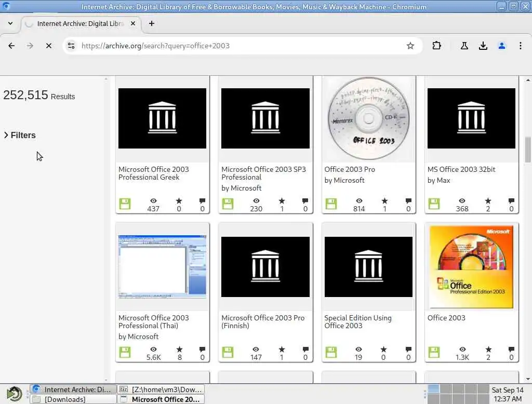Click reviews comment icon on Office 2003 Pro
Image resolution: width=532 pixels, height=404 pixels.
click(x=408, y=201)
